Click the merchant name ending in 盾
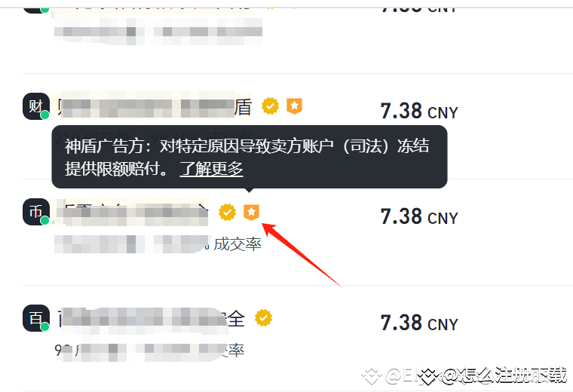Screen dimensions: 573x392 tap(155, 106)
